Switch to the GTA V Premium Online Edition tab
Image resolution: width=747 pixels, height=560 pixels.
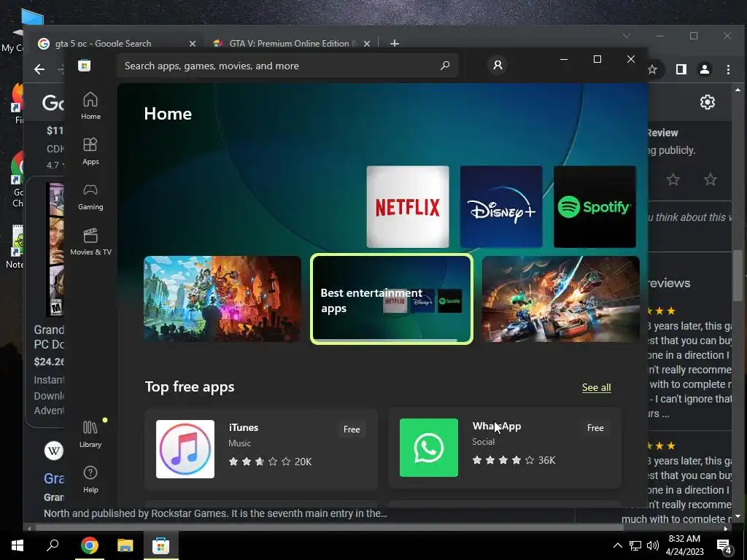[292, 43]
